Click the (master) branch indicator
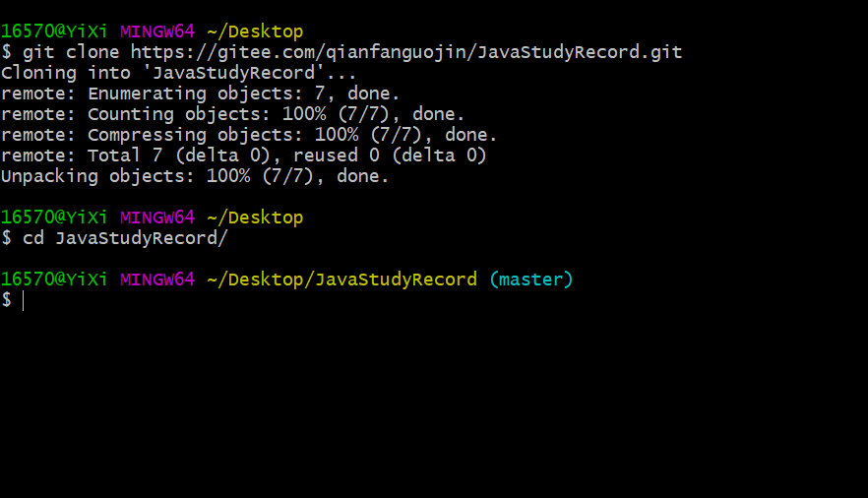868x498 pixels. (530, 280)
